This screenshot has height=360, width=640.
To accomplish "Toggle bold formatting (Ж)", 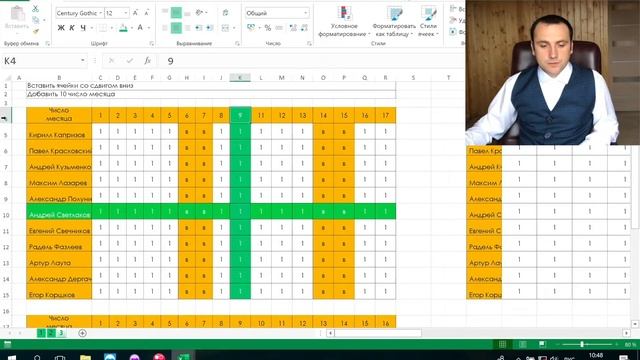I will pos(61,28).
